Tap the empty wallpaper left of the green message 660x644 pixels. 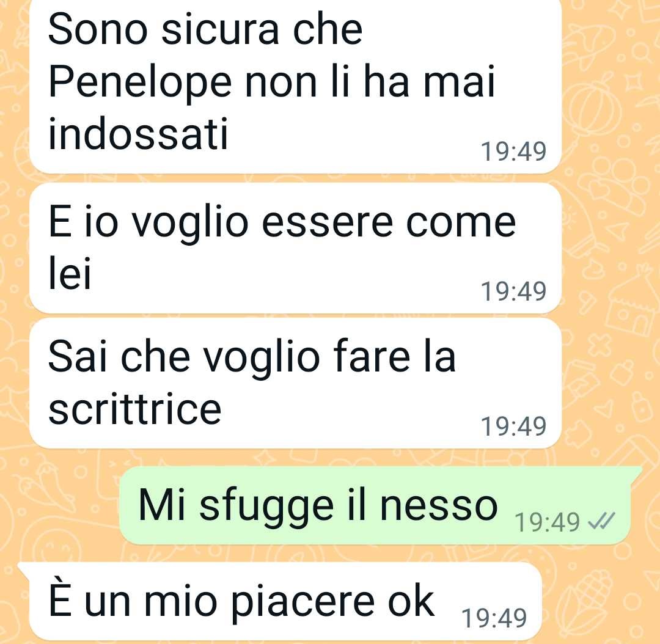tap(59, 505)
